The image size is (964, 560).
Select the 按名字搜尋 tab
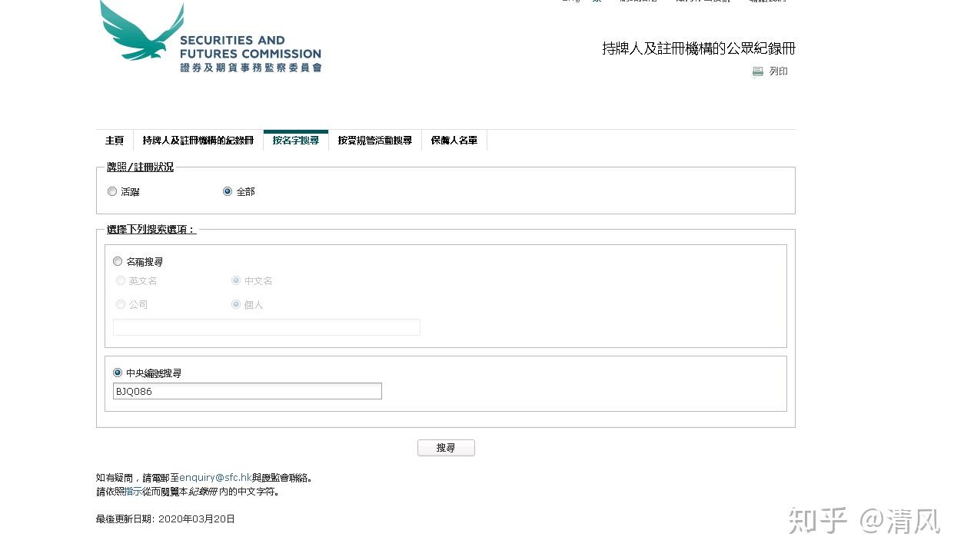[295, 140]
